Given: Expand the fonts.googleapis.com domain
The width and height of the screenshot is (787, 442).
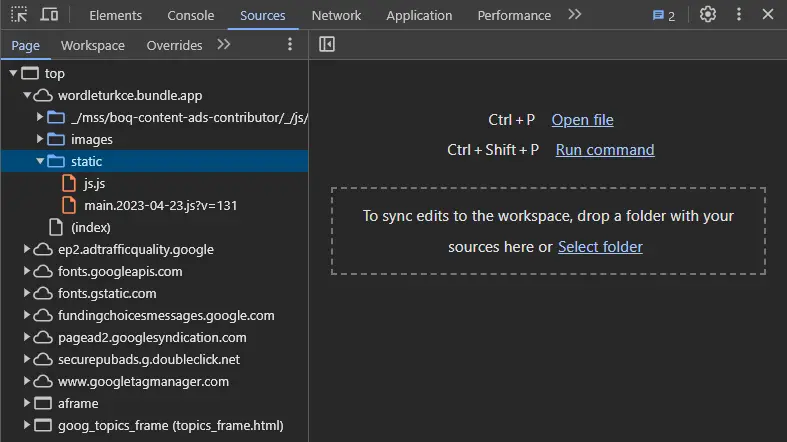Looking at the screenshot, I should point(27,271).
